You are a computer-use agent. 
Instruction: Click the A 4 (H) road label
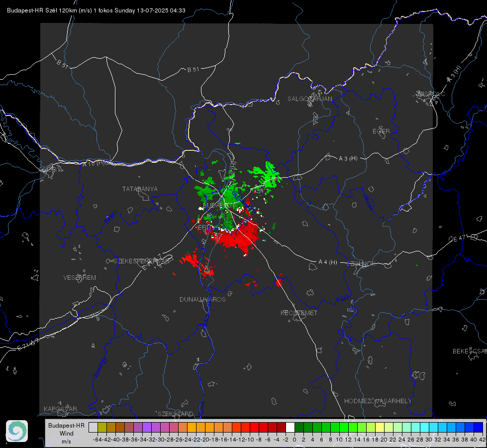tap(328, 262)
